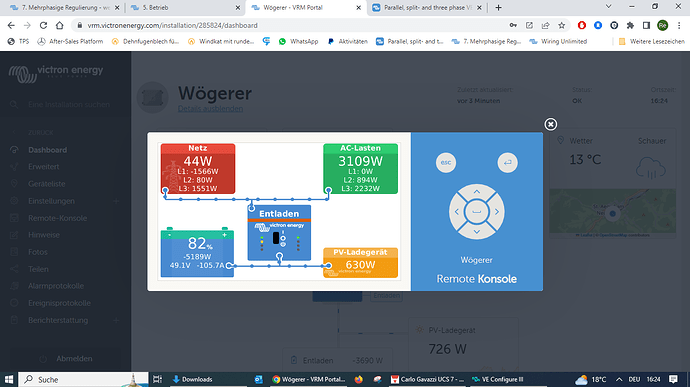This screenshot has height=387, width=690.
Task: Select the Netz grid tile
Action: pyautogui.click(x=198, y=169)
